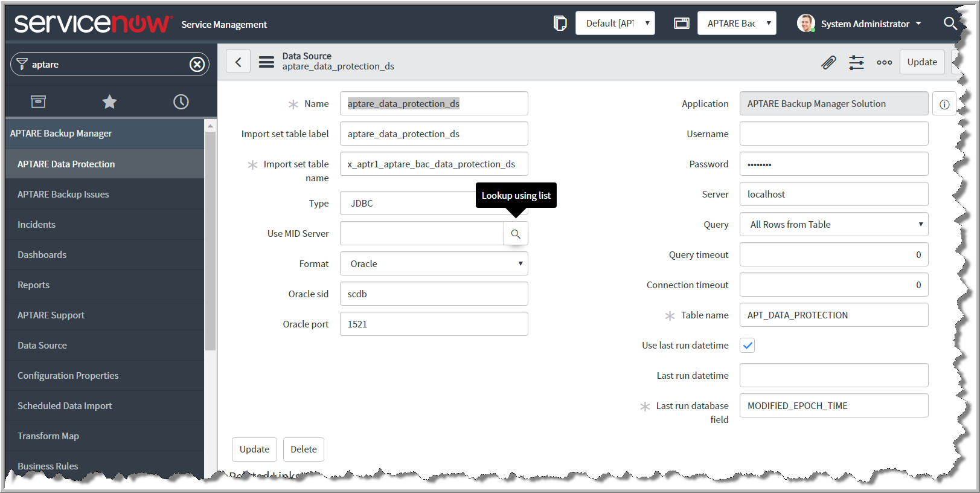The height and width of the screenshot is (493, 980).
Task: Open APTARE Data Protection module
Action: 104,164
